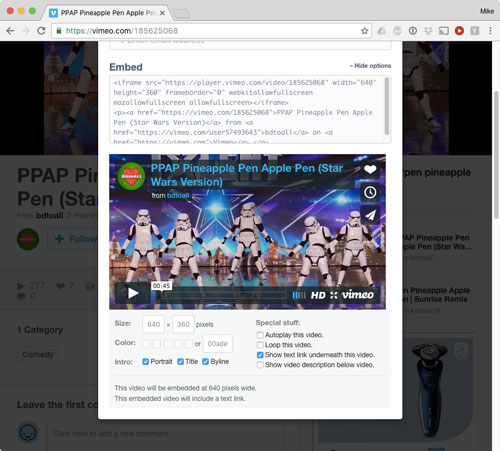
Task: Open bdtoall byline link in player
Action: tap(178, 195)
